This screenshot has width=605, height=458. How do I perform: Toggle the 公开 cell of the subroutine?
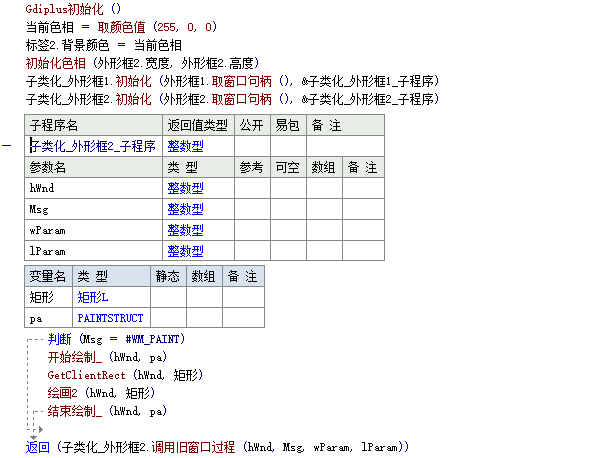tap(252, 146)
